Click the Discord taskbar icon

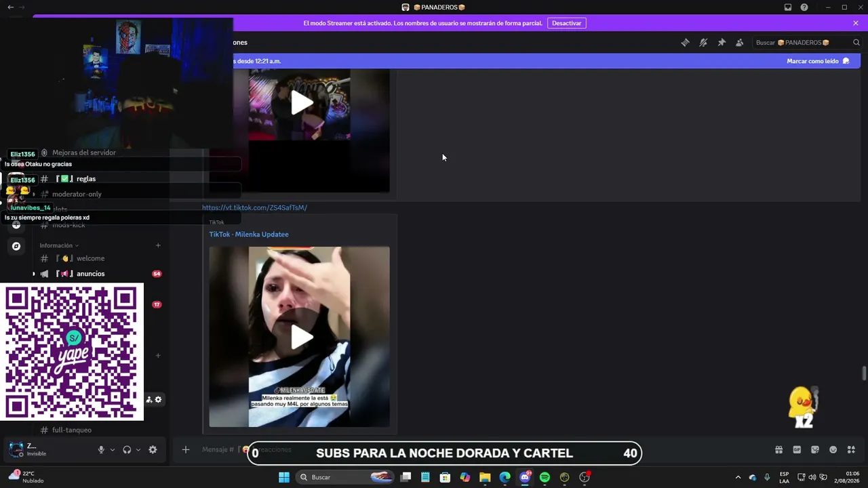click(525, 477)
